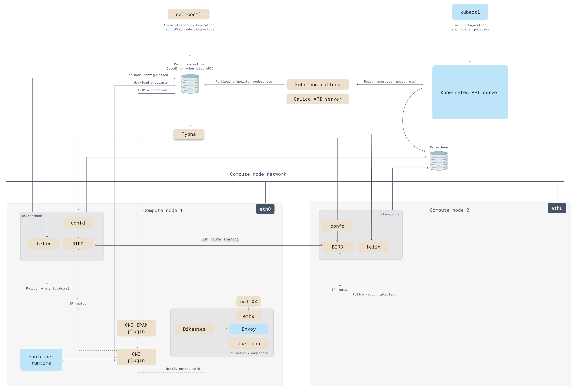Click the kubectl box
The width and height of the screenshot is (582, 392).
click(470, 12)
